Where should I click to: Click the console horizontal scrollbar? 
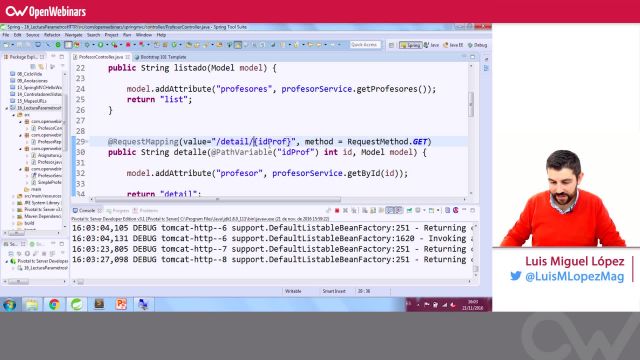click(80, 282)
